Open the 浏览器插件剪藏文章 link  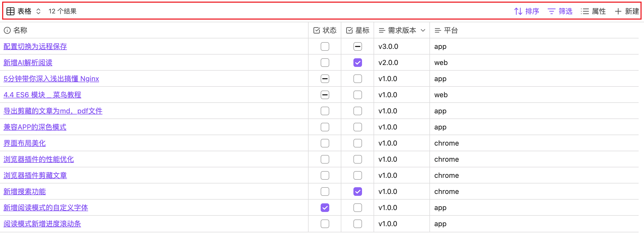coord(35,175)
